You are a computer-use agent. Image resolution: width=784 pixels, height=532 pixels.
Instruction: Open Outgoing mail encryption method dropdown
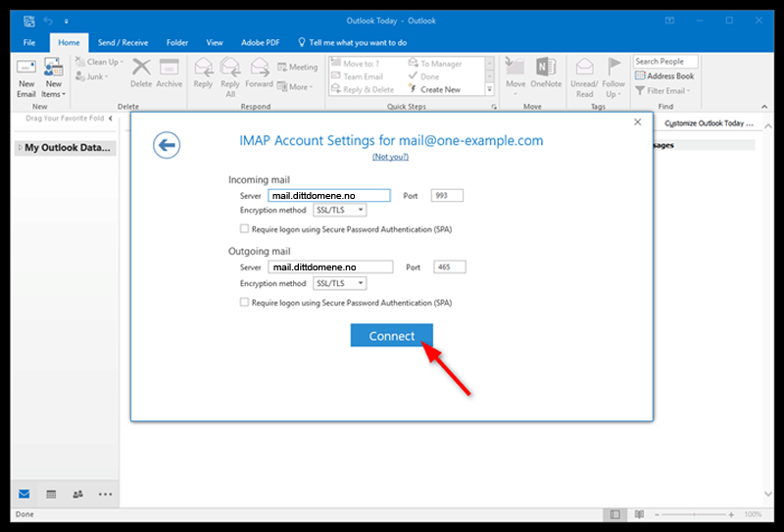coord(339,283)
